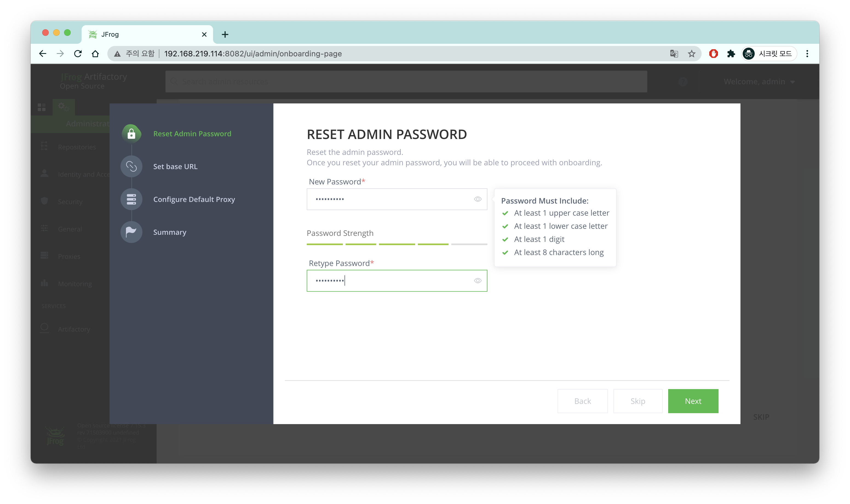
Task: Show New Password with the eye icon
Action: 478,199
